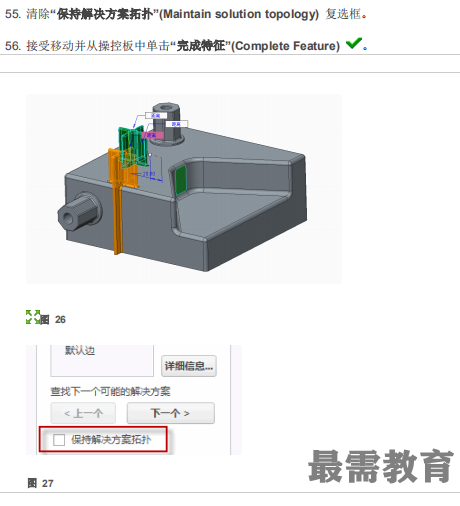Click the green Complete Feature checkmark icon
460x506 pixels.
354,43
